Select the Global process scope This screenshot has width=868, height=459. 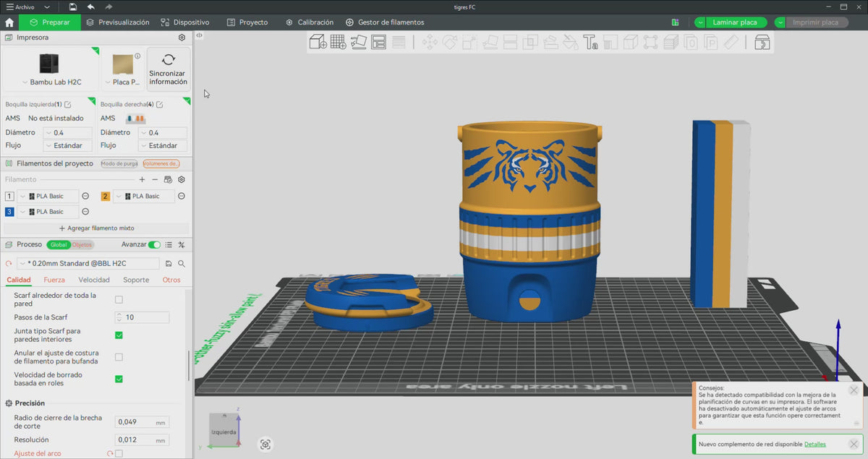[59, 245]
